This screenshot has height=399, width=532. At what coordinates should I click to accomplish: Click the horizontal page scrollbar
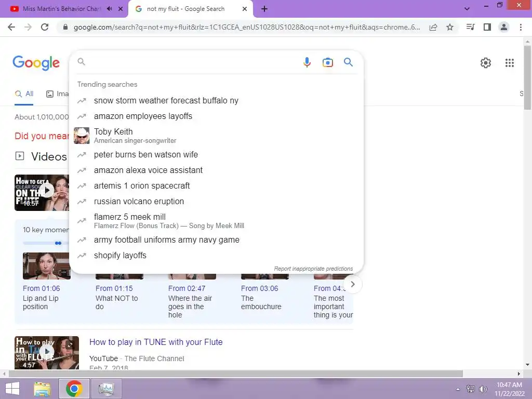coord(236,374)
